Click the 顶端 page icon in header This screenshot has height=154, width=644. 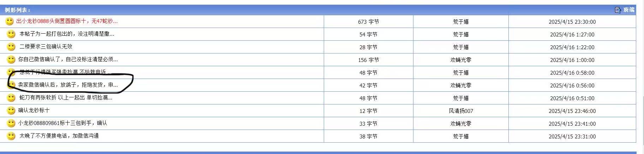coord(618,10)
